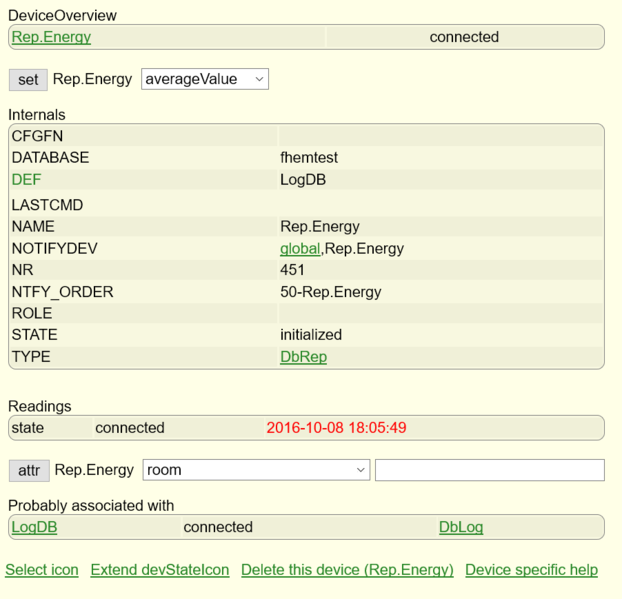The width and height of the screenshot is (622, 599).
Task: Click the STATE value initialized
Action: 311,335
